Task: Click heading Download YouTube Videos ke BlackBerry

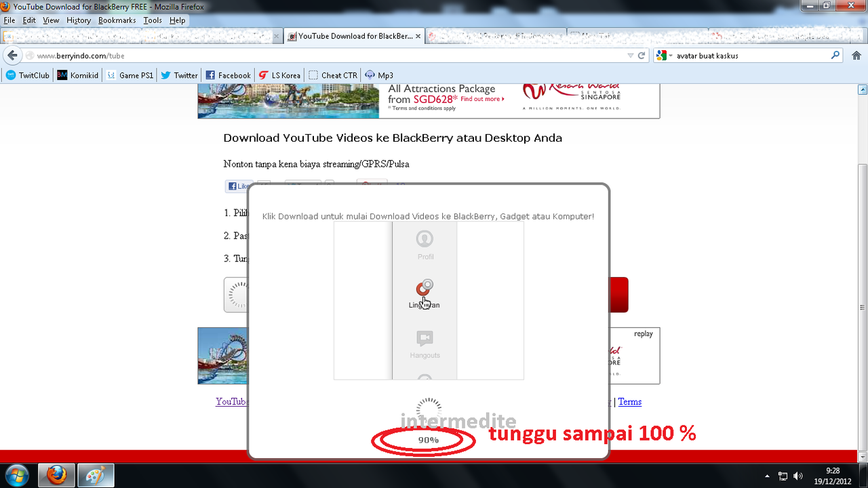Action: point(393,138)
